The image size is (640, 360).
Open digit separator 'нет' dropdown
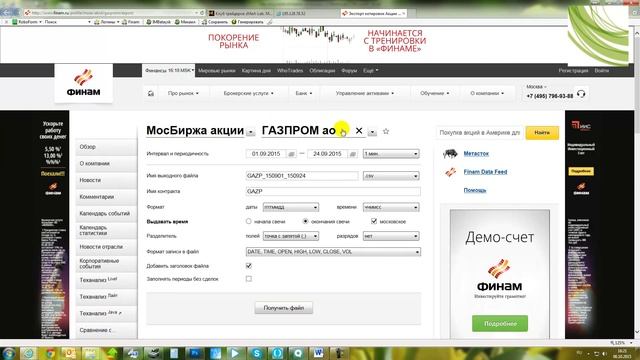click(x=391, y=236)
